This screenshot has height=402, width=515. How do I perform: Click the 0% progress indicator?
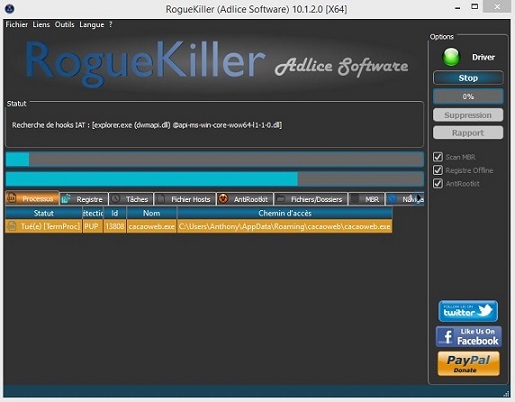point(468,97)
